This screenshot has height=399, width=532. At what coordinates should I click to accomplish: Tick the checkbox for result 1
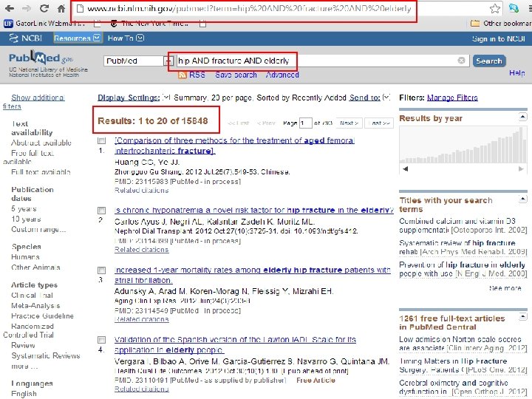[101, 140]
